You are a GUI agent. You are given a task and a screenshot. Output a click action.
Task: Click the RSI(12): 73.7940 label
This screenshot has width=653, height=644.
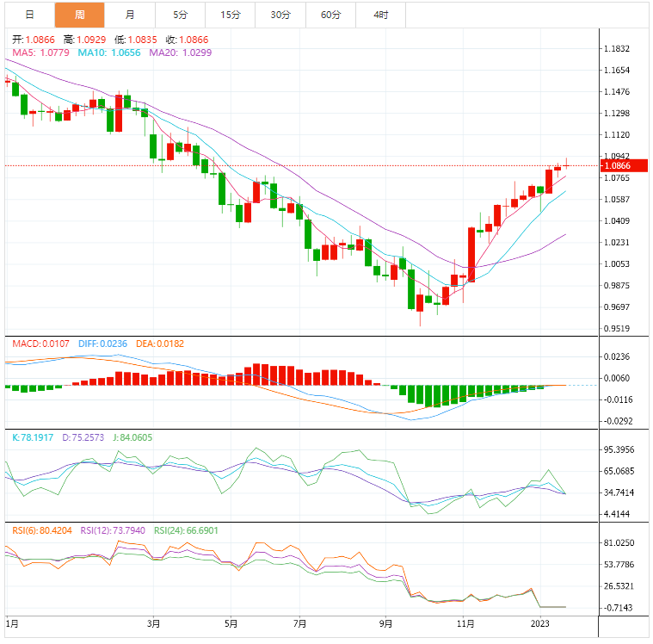pyautogui.click(x=113, y=530)
